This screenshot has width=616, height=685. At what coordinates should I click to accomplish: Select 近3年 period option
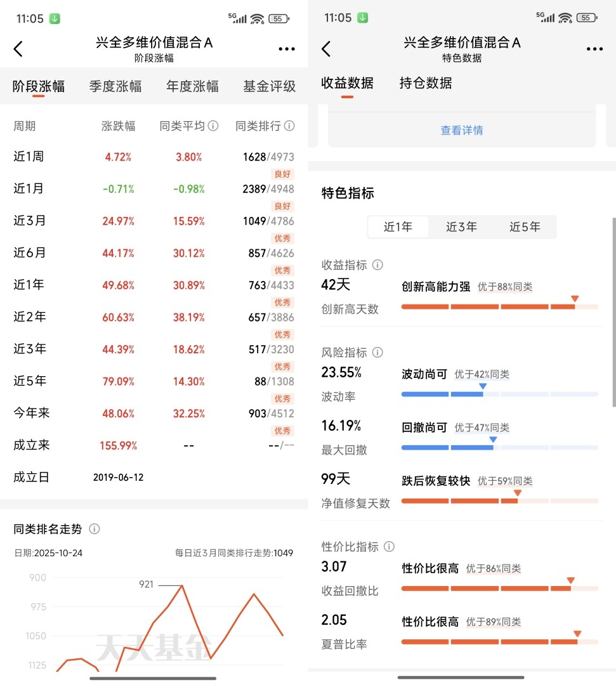(461, 226)
